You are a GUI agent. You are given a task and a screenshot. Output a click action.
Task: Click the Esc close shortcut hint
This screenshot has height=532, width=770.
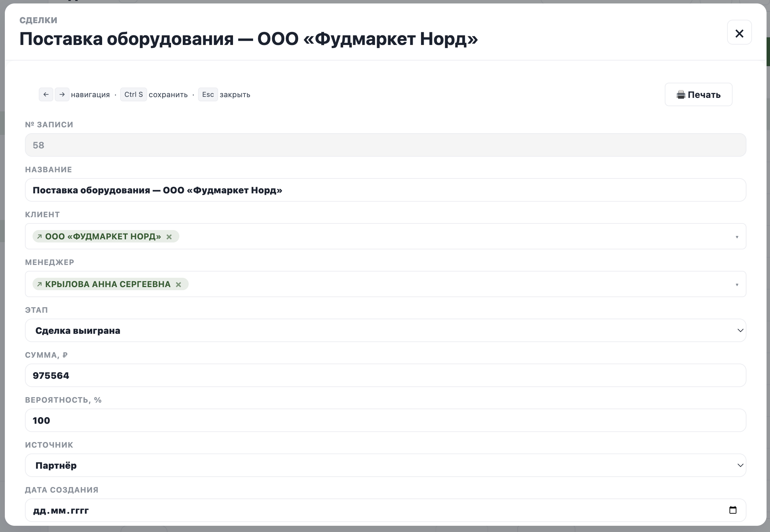(208, 94)
